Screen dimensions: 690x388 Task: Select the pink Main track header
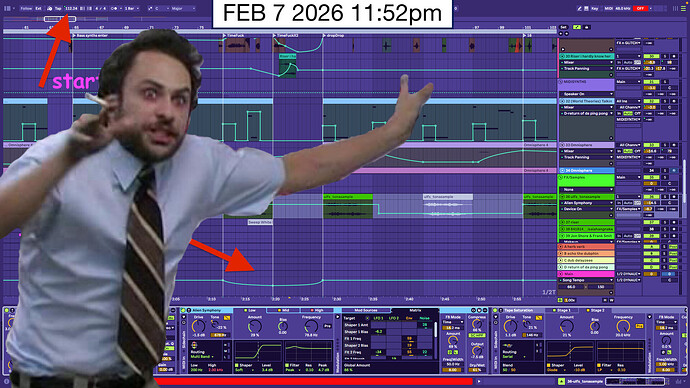587,274
